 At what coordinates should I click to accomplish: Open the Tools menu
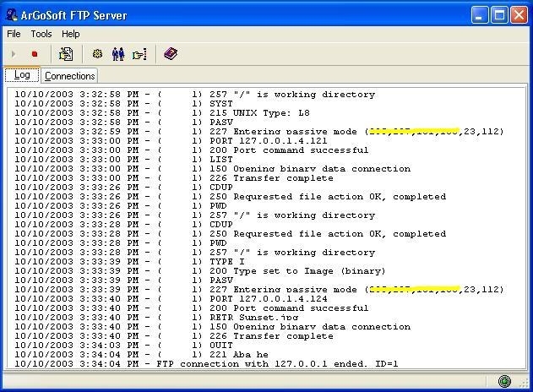[x=41, y=34]
